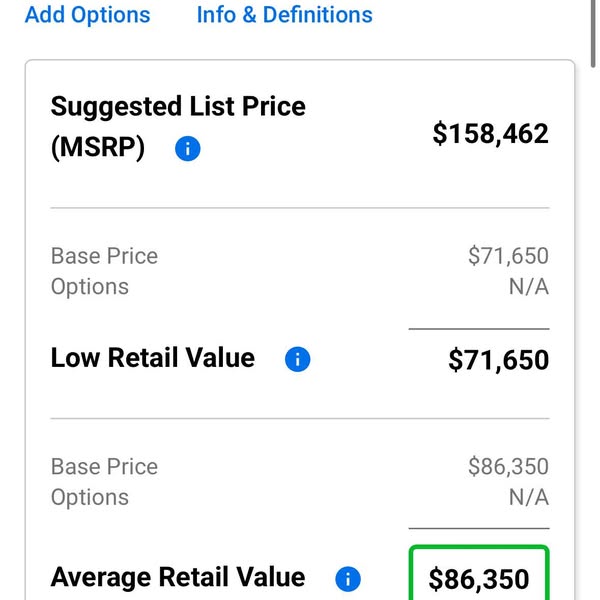Click the Low Retail Value label

[x=153, y=358]
